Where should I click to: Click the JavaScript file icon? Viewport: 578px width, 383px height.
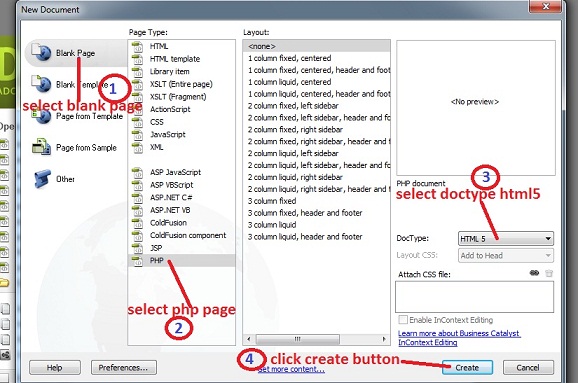[137, 135]
